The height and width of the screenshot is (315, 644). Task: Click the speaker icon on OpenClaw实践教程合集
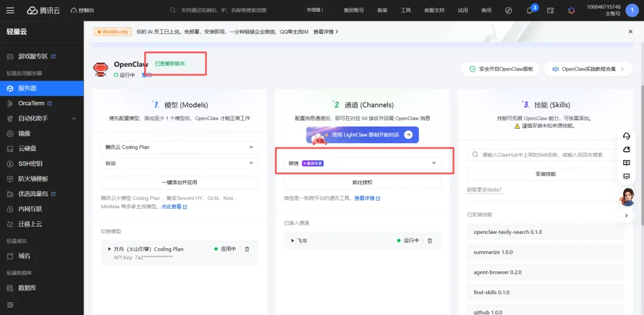tap(555, 69)
